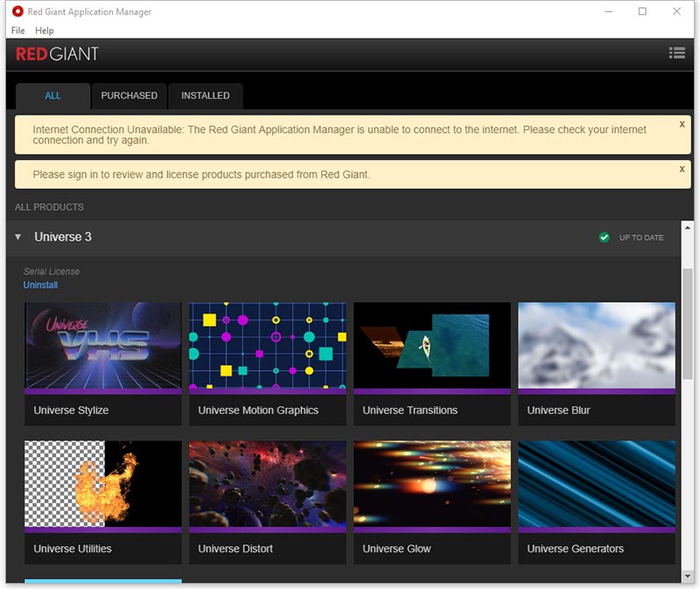Open the File menu
This screenshot has width=700, height=589.
click(17, 31)
